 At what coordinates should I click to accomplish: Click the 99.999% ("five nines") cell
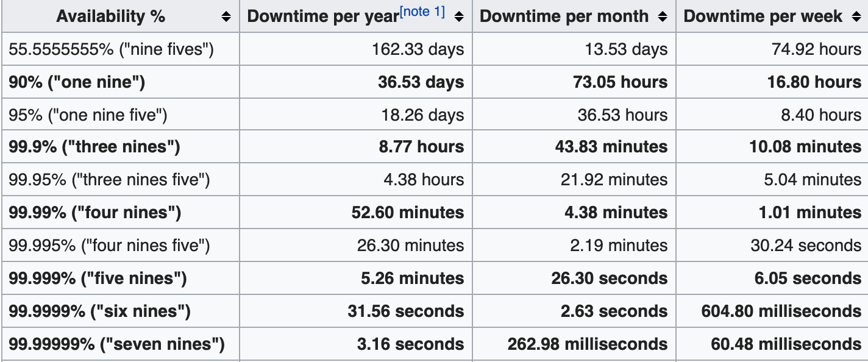tap(121, 279)
